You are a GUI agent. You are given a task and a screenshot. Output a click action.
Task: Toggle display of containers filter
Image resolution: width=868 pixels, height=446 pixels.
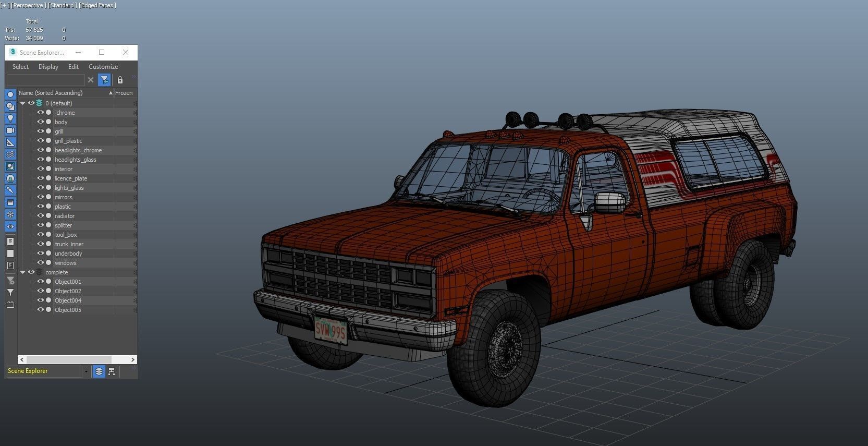click(x=10, y=202)
